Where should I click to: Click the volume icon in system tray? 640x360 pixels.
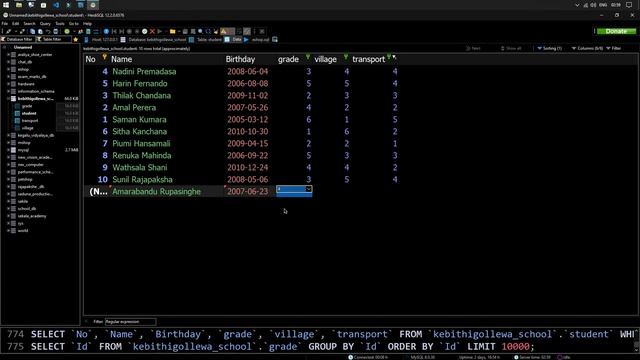click(x=593, y=5)
